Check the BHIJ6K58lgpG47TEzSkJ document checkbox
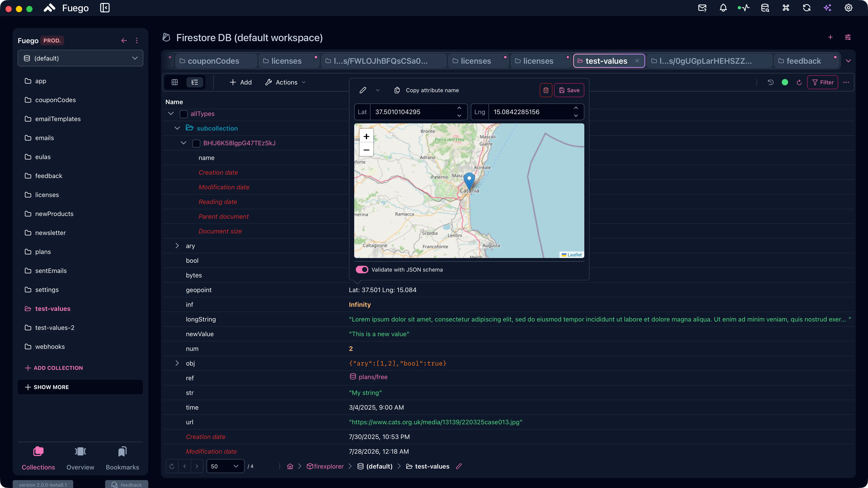 click(196, 143)
